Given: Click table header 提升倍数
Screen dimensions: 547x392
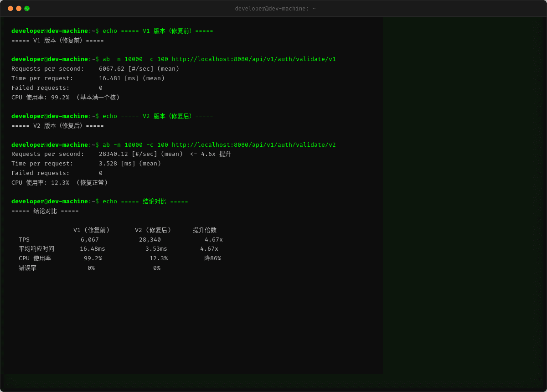Looking at the screenshot, I should (x=205, y=230).
